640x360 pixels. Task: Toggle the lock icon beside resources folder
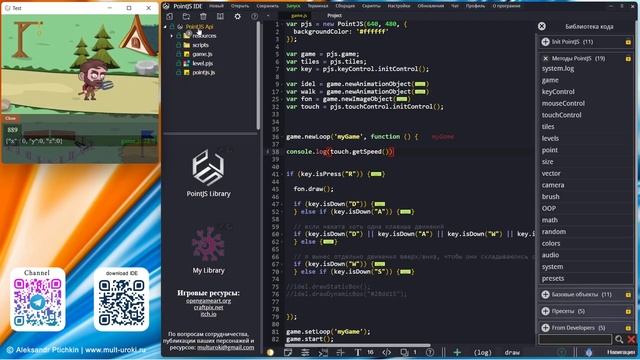click(x=179, y=36)
